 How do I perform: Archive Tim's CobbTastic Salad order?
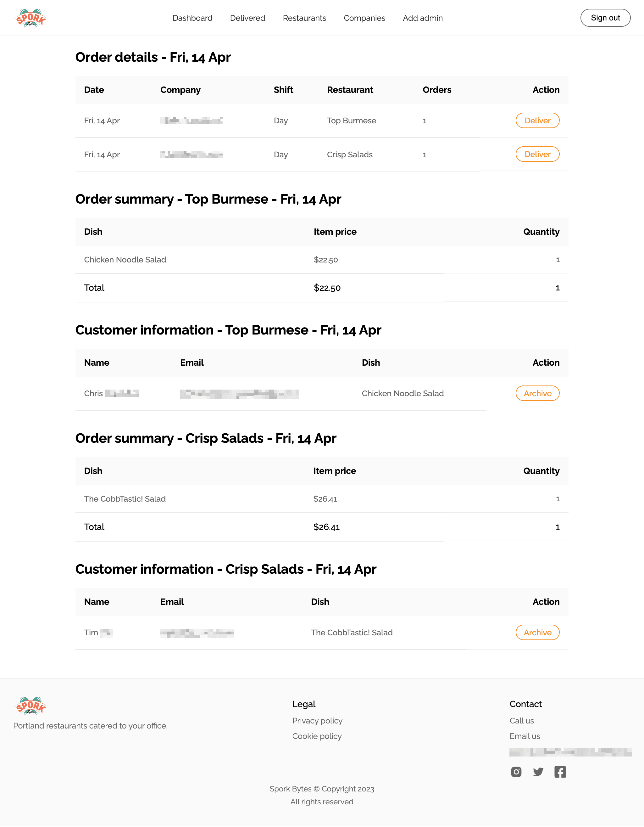[x=537, y=633]
